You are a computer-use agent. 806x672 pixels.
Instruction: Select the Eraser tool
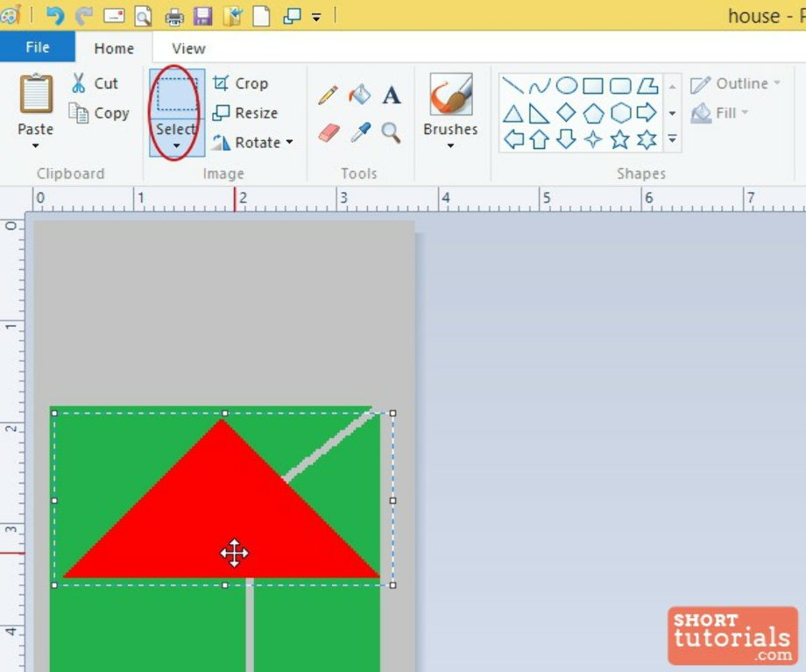329,132
